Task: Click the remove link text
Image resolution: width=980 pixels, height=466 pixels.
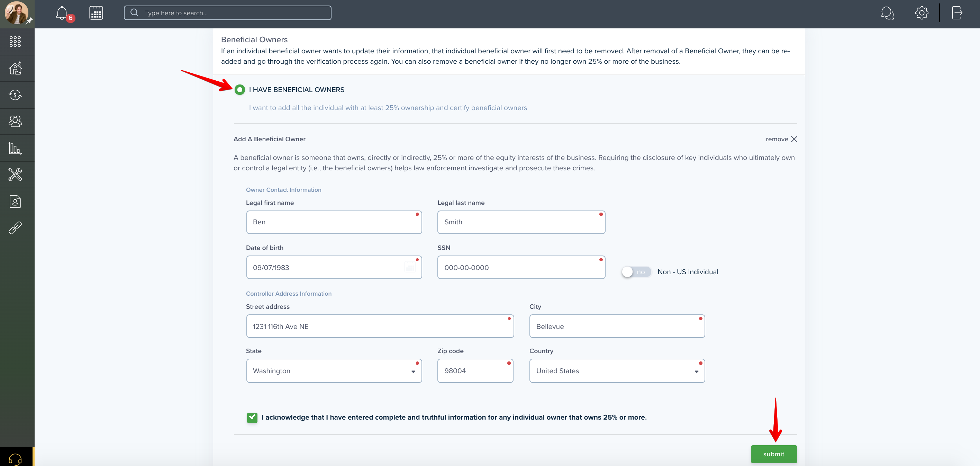Action: point(777,139)
